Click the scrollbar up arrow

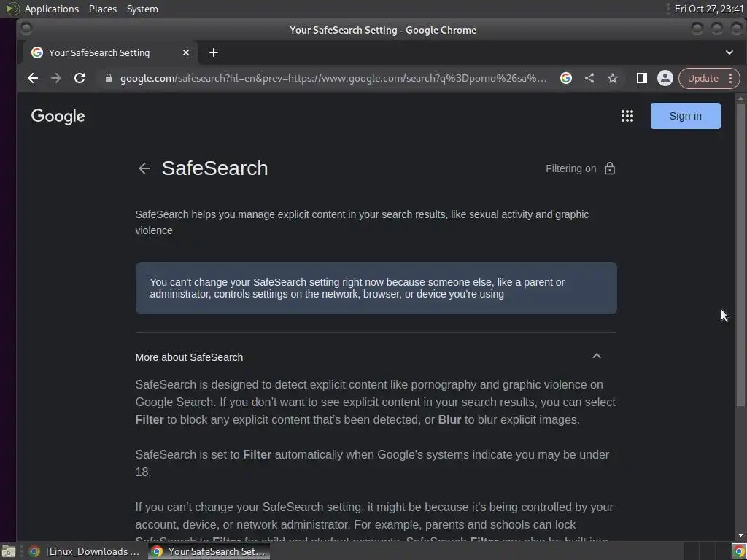[x=740, y=98]
